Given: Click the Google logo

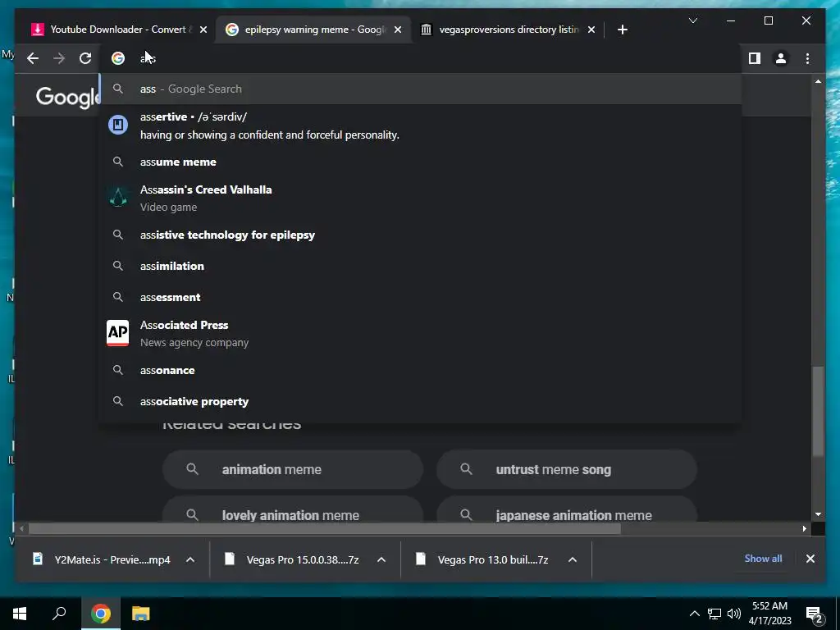Looking at the screenshot, I should pyautogui.click(x=68, y=98).
